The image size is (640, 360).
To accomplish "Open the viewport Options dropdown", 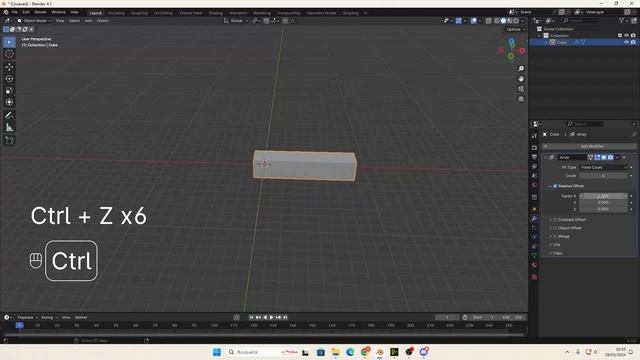I will click(516, 29).
